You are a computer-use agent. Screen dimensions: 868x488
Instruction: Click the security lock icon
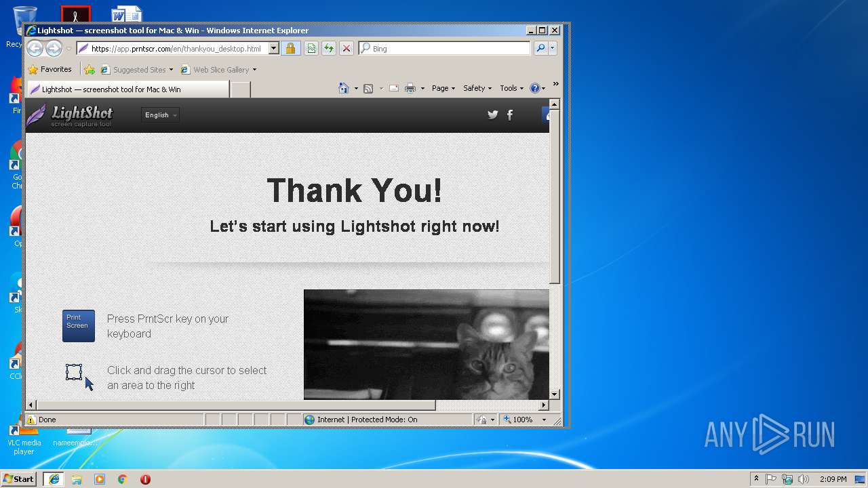(290, 48)
